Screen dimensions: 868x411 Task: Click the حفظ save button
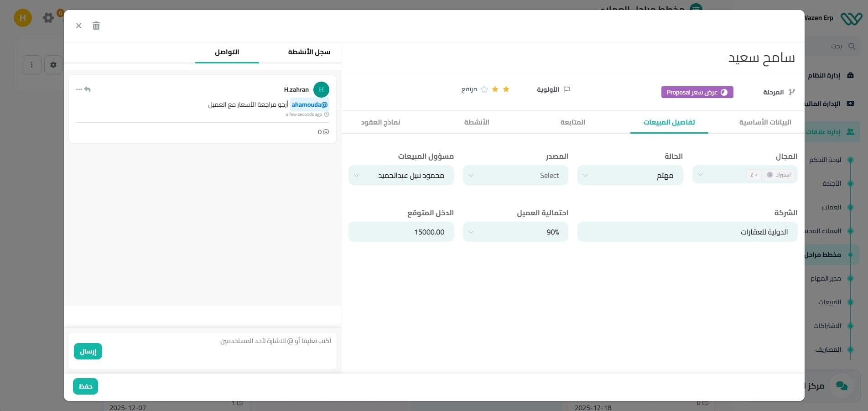coord(85,386)
